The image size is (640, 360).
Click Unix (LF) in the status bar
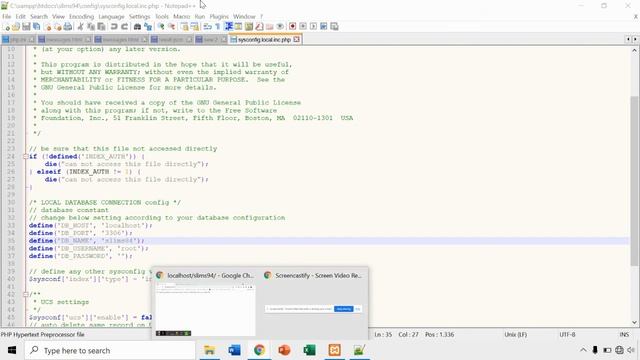tap(516, 334)
